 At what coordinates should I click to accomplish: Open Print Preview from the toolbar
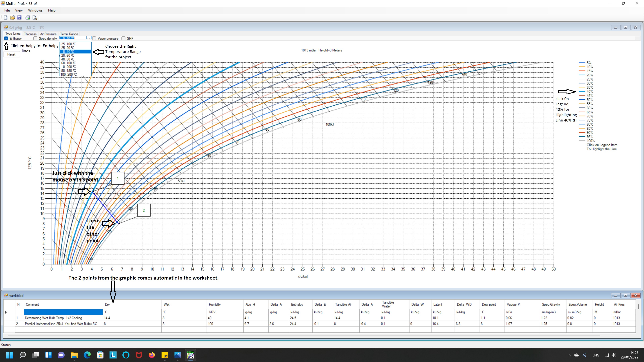pos(35,17)
